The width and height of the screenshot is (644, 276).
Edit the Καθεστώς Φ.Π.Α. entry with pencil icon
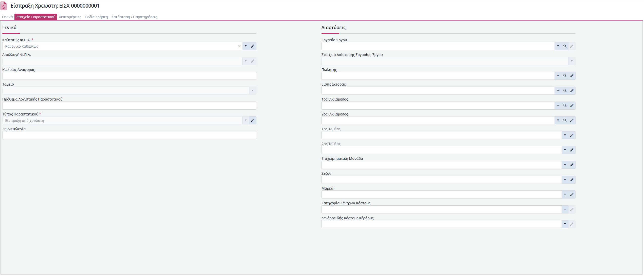253,46
